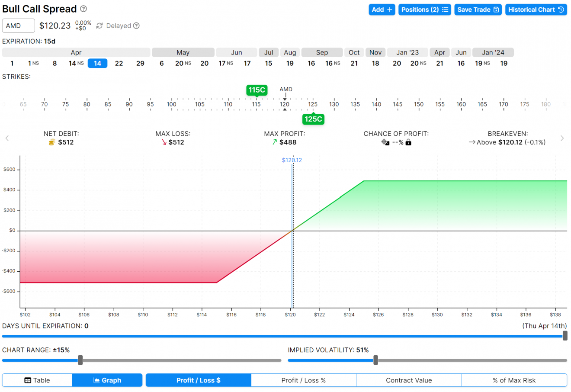Switch to Table view
Image resolution: width=571 pixels, height=392 pixels.
pos(37,380)
